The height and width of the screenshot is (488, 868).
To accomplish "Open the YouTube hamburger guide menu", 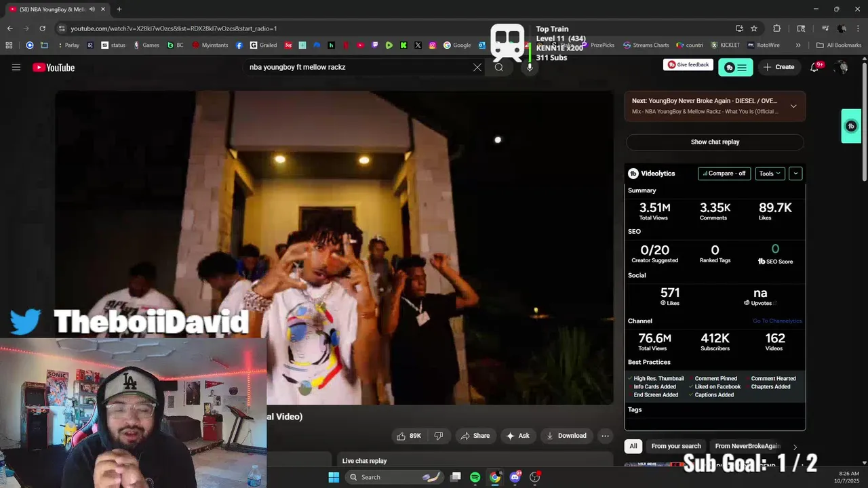I will tap(16, 67).
